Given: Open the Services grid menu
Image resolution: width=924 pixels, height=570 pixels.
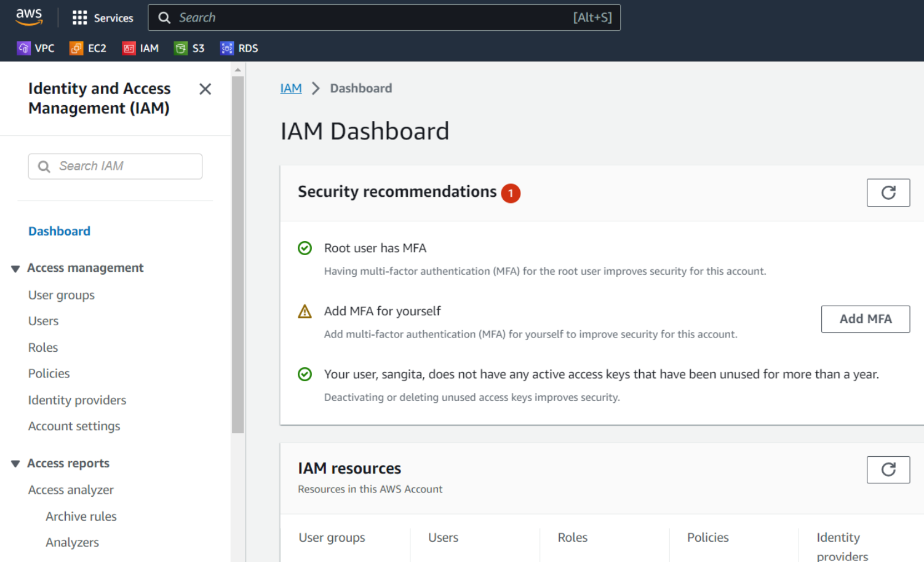Looking at the screenshot, I should [79, 18].
